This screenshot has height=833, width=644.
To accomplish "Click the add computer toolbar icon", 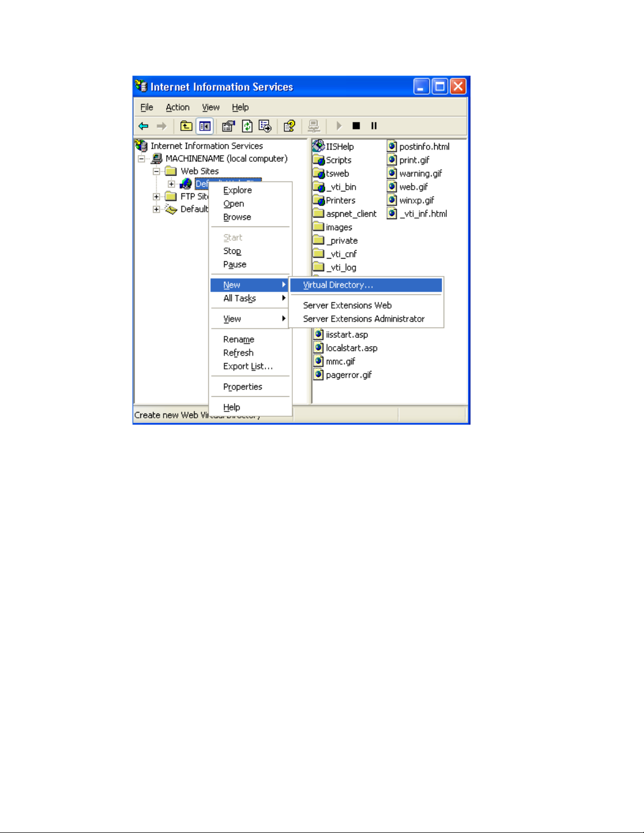I will click(314, 126).
